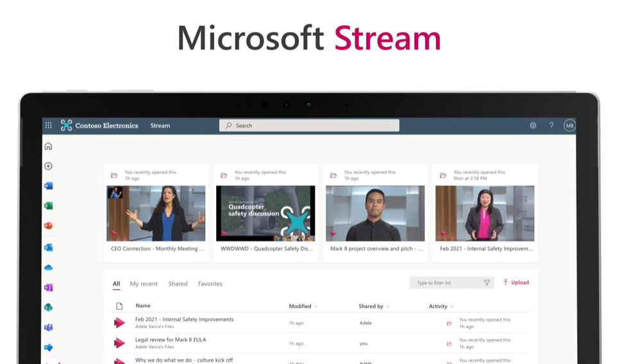The width and height of the screenshot is (624, 364).
Task: Open Why we do what we do video
Action: tap(184, 360)
